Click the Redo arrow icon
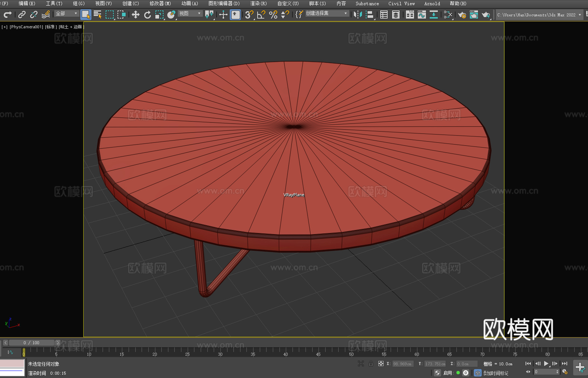Image resolution: width=588 pixels, height=378 pixels. pos(7,14)
